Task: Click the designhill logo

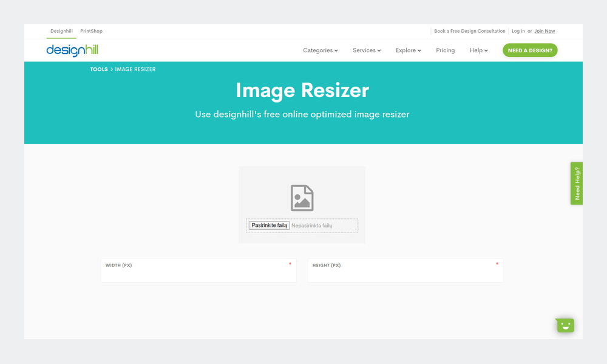Action: coord(72,50)
